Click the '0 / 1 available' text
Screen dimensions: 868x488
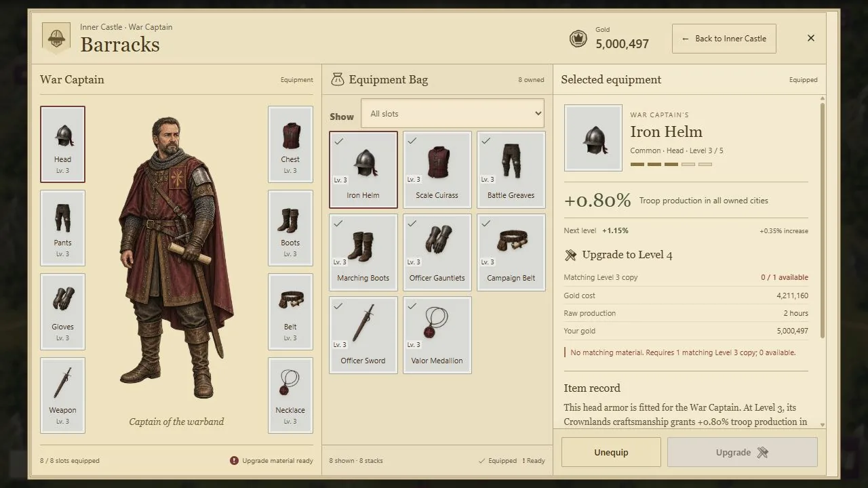click(785, 277)
